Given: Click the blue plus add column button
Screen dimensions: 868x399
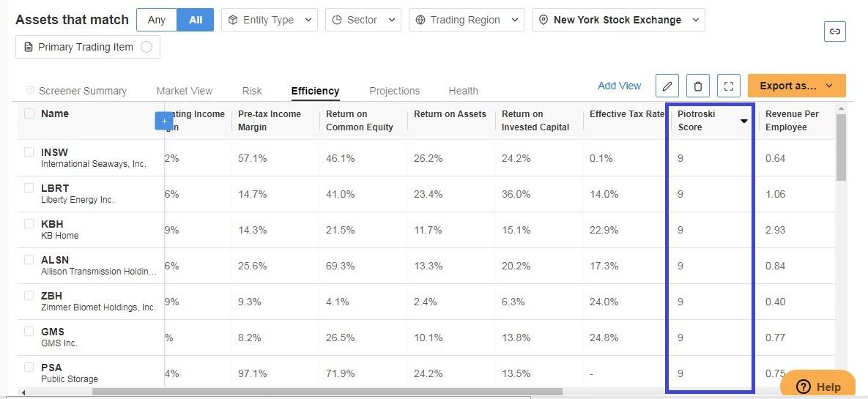Looking at the screenshot, I should point(164,121).
